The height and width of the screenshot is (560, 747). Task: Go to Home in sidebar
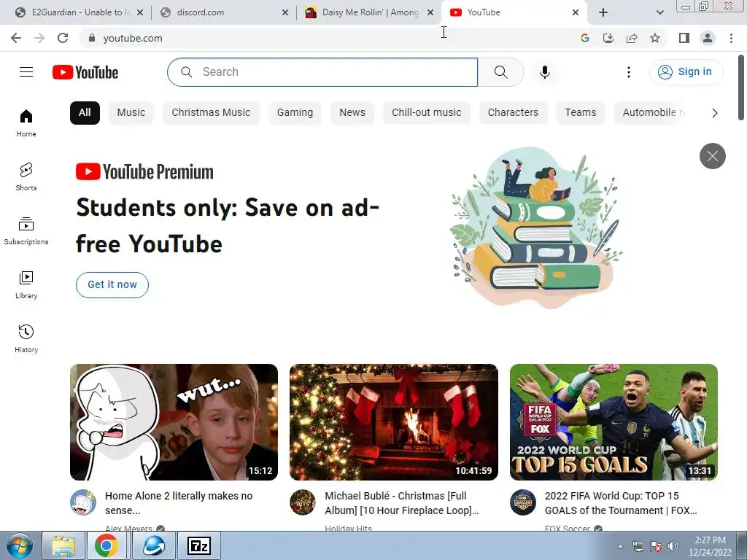pyautogui.click(x=26, y=122)
